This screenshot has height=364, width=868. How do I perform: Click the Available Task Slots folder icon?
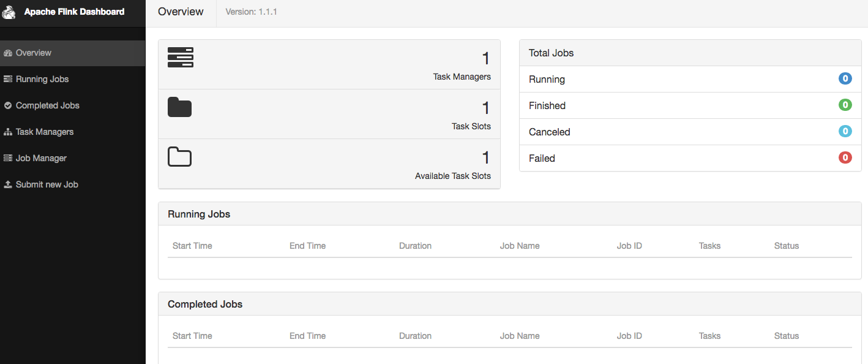(x=179, y=157)
